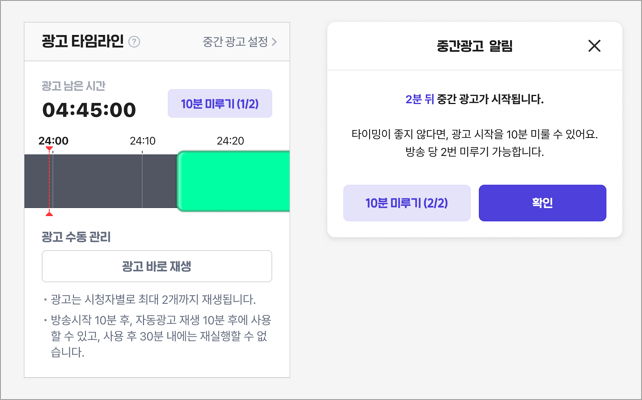Click the red triangle marker below the timeline
Image resolution: width=642 pixels, height=400 pixels.
pyautogui.click(x=50, y=212)
